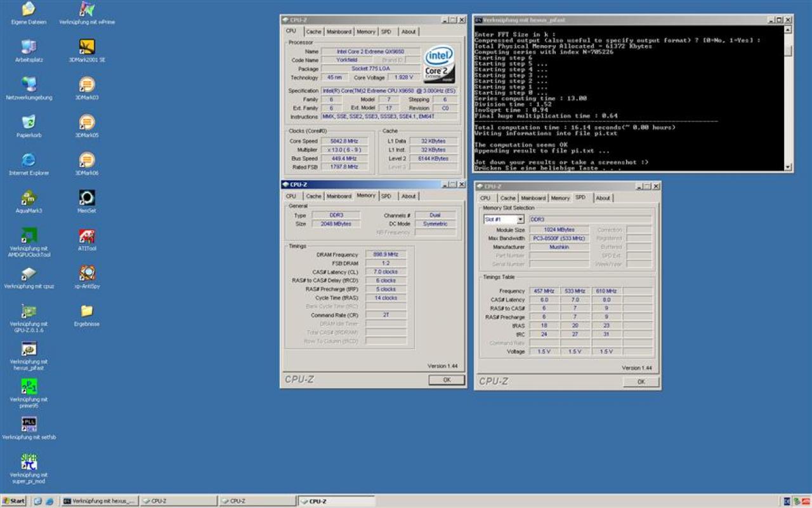This screenshot has width=812, height=508.
Task: Launch the cpuz shortcut on the desktop
Action: tap(29, 273)
